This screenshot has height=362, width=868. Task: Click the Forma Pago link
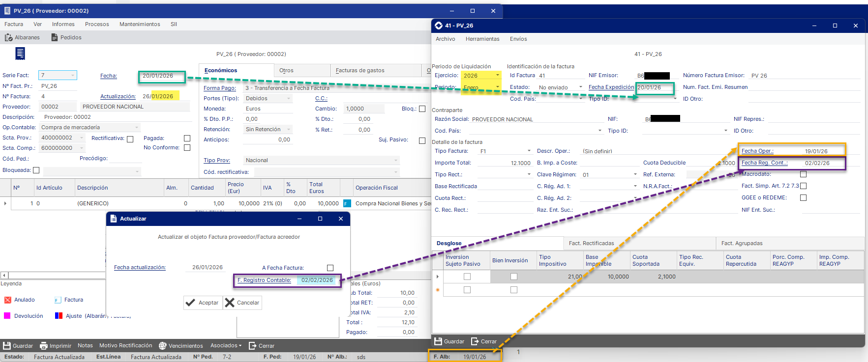pos(219,88)
